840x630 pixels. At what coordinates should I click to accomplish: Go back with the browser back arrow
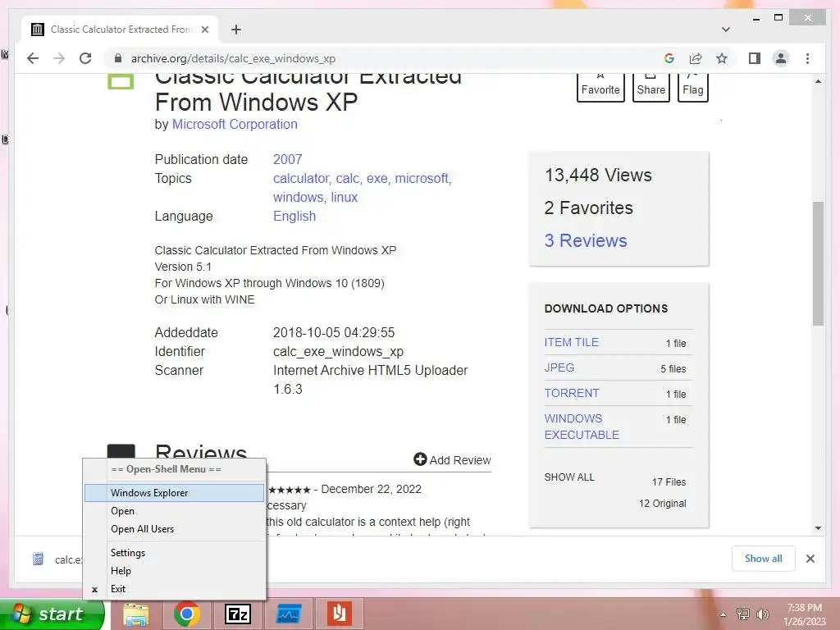click(x=33, y=58)
